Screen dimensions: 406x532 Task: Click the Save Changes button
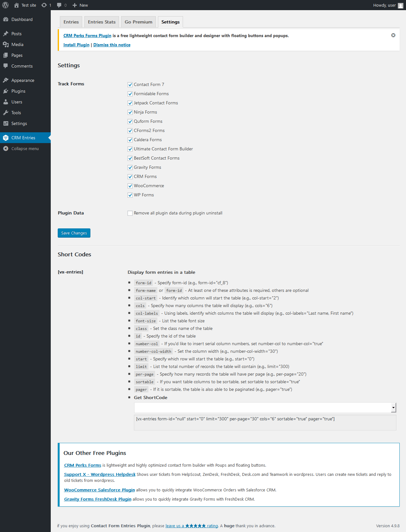pyautogui.click(x=74, y=233)
